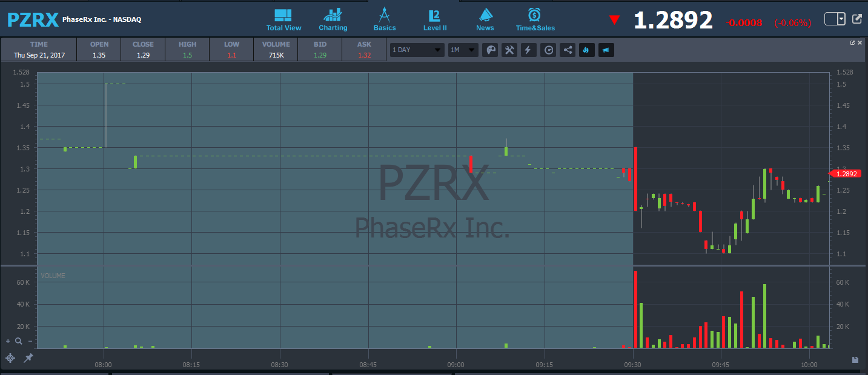
Task: Click the ASK value 1.32
Action: click(x=364, y=55)
